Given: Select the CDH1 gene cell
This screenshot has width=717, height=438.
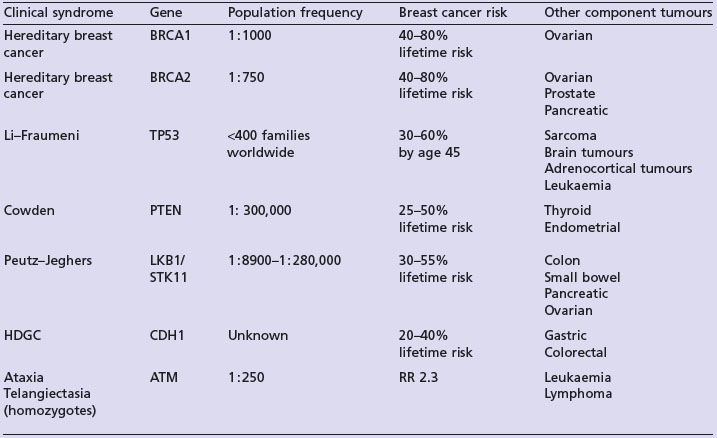Looking at the screenshot, I should 168,336.
